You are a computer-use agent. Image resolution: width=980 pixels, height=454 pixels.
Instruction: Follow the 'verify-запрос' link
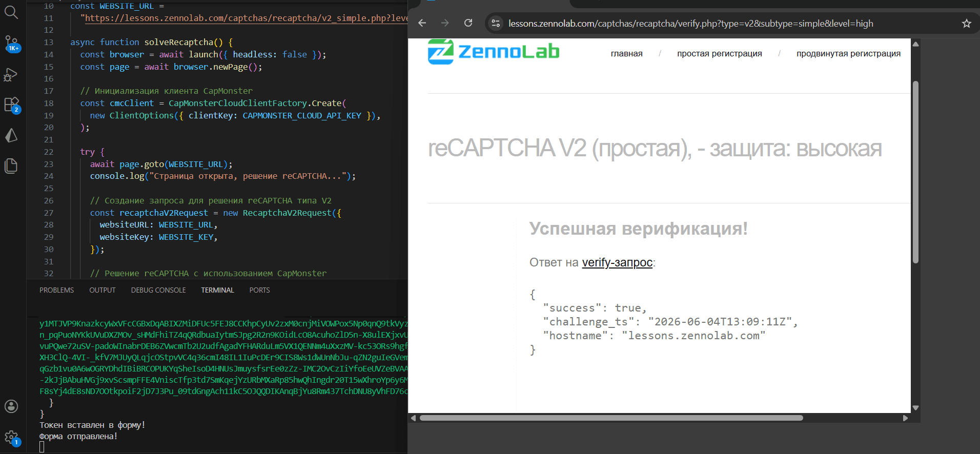coord(617,262)
